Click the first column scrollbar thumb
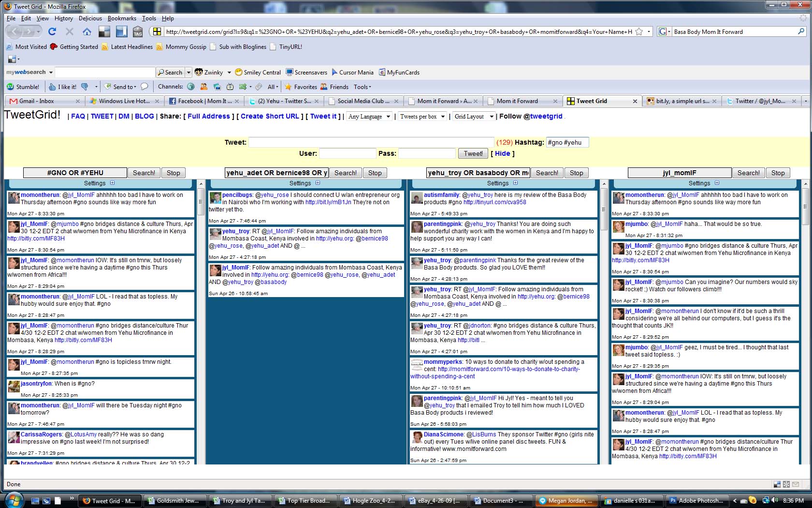This screenshot has height=508, width=812. click(x=201, y=202)
